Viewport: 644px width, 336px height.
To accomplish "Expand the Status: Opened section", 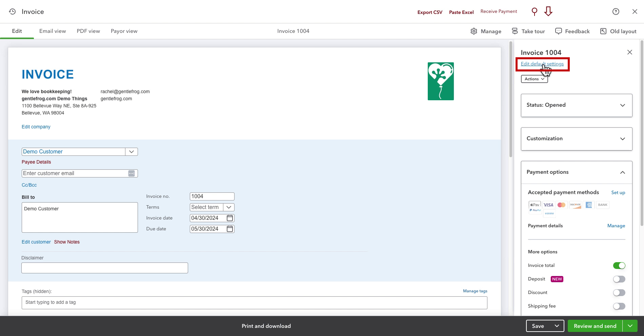I will click(577, 105).
